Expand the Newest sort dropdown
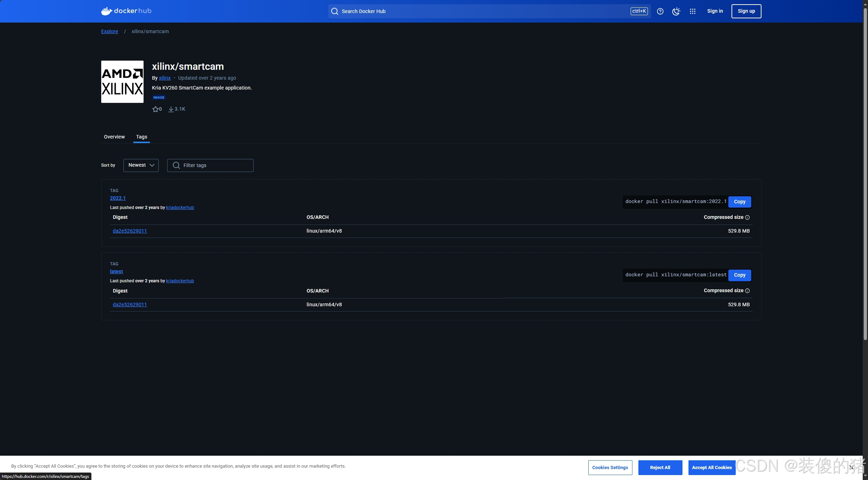Viewport: 868px width, 480px height. tap(141, 165)
